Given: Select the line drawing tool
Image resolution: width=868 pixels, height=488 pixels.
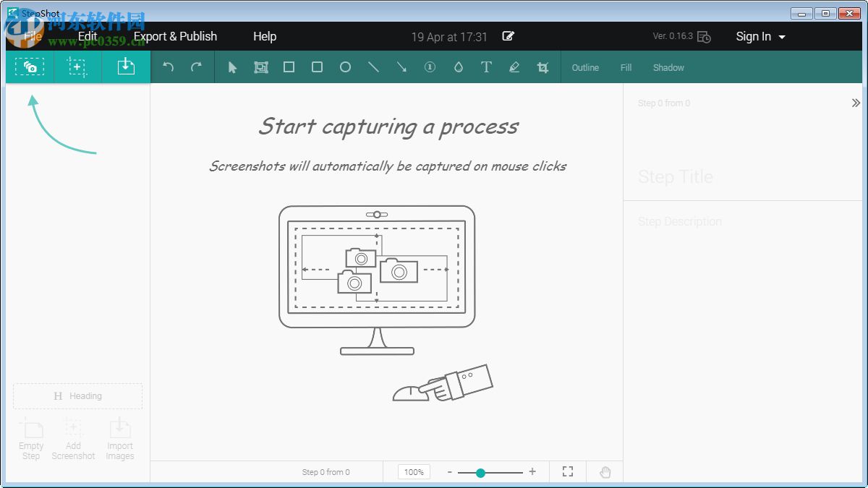Looking at the screenshot, I should pos(373,67).
